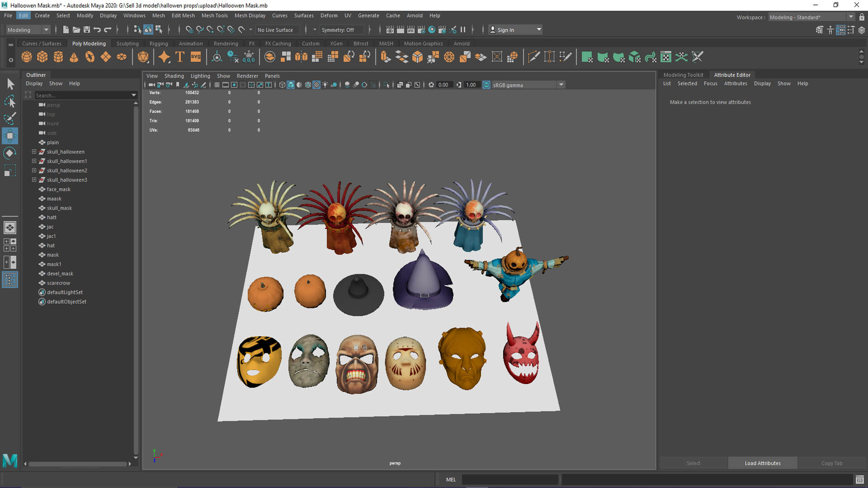Screen dimensions: 868x488
Task: Select the Scale tool in toolbox
Action: coord(10,170)
